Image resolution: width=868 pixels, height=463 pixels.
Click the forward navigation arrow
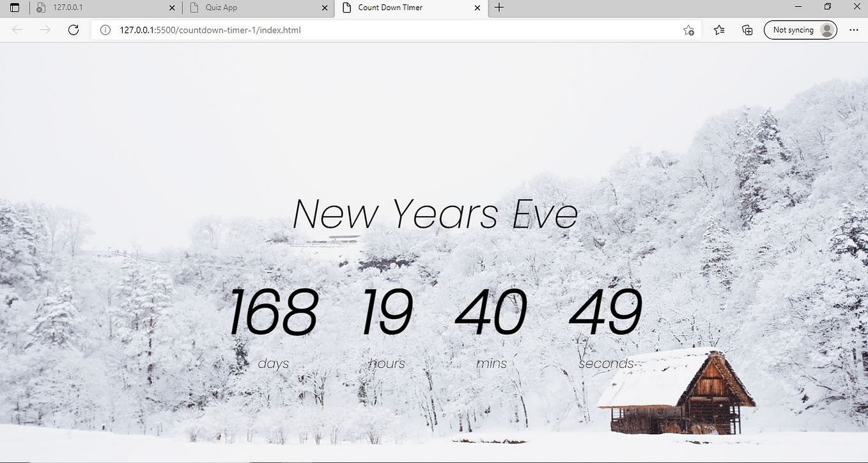(x=45, y=29)
